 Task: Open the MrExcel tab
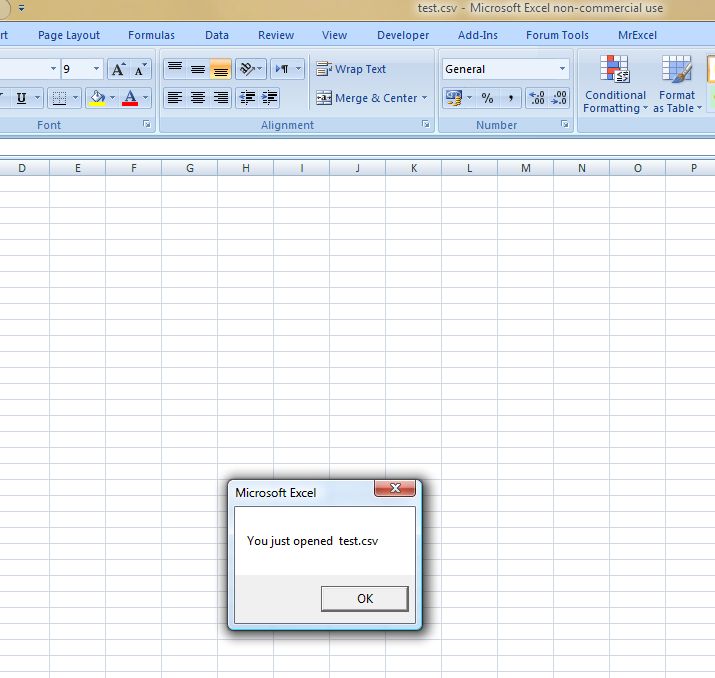(x=637, y=35)
